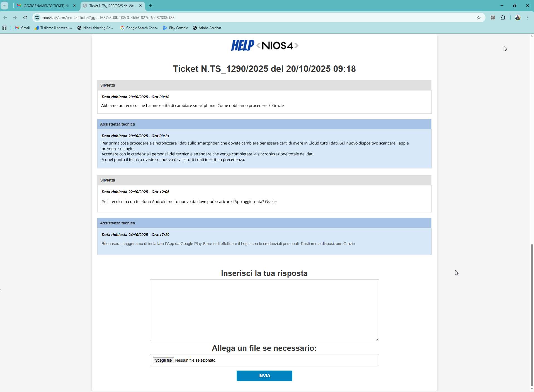Screen dimensions: 534x392
Task: Click the site information icon in address bar
Action: [x=37, y=18]
